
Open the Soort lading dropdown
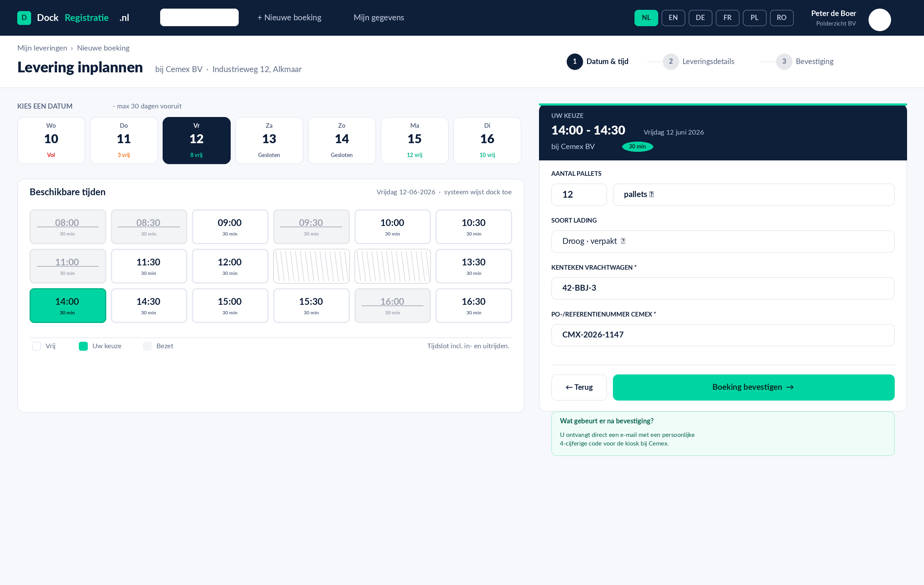723,241
